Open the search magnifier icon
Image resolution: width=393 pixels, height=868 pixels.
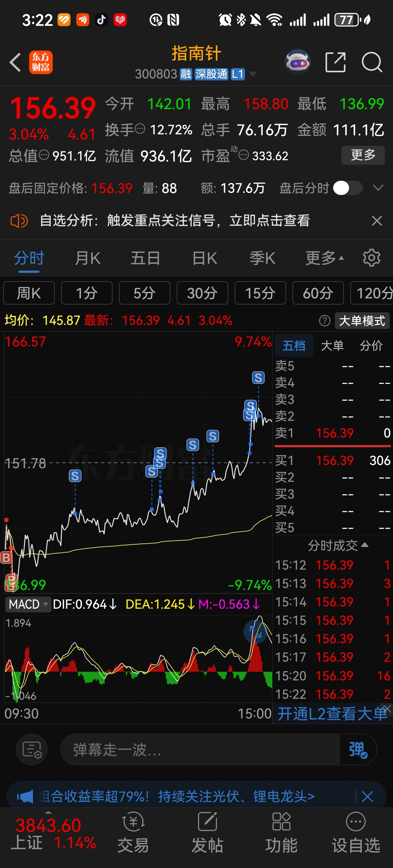pos(372,62)
